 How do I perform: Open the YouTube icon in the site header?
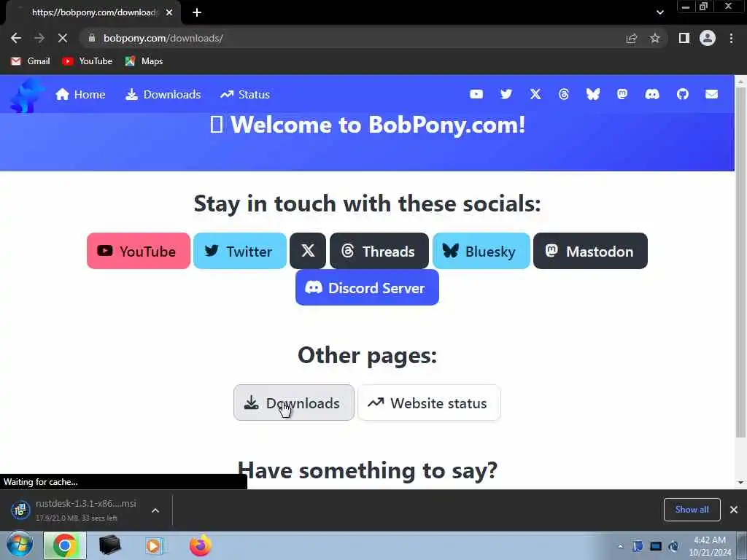click(476, 94)
